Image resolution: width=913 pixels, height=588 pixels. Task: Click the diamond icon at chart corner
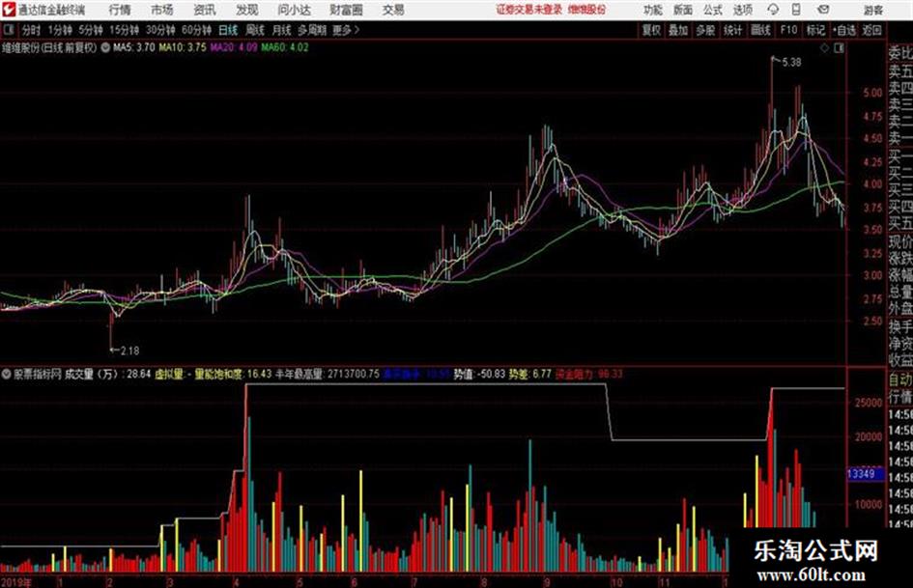click(824, 48)
